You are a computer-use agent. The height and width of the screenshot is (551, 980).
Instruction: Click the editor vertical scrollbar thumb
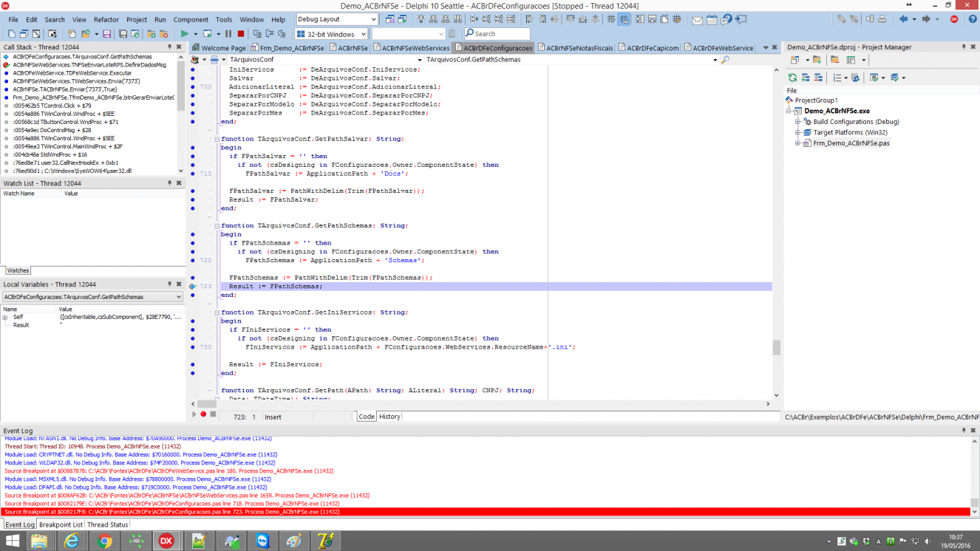pos(776,347)
